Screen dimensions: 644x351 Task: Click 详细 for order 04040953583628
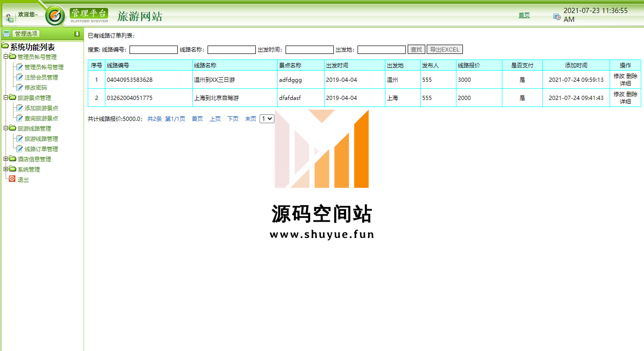pyautogui.click(x=625, y=84)
